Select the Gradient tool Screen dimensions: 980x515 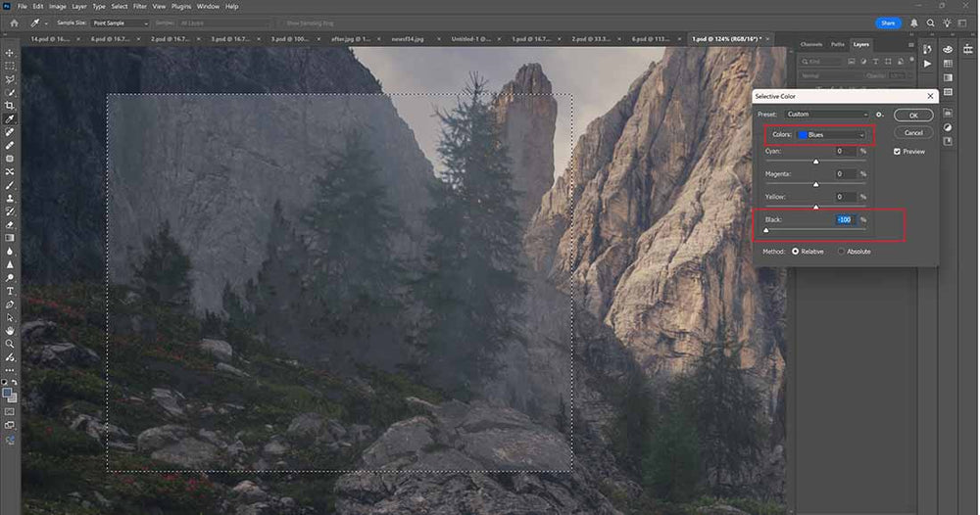(10, 238)
